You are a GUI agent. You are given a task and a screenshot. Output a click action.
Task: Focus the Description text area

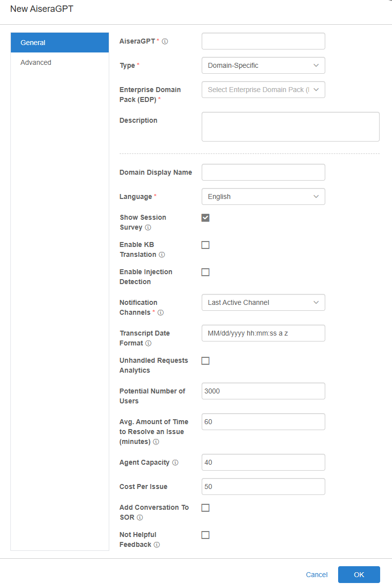(290, 127)
